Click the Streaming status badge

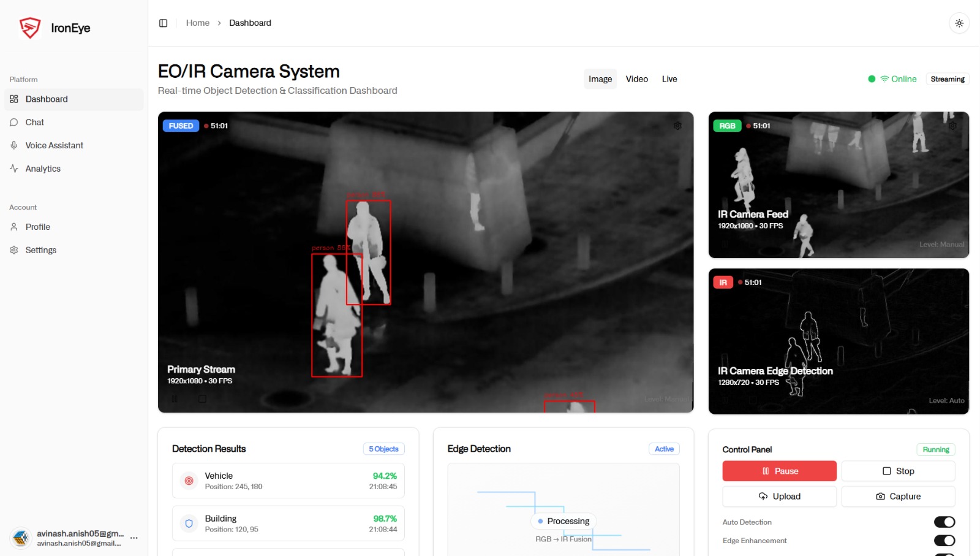pos(947,78)
